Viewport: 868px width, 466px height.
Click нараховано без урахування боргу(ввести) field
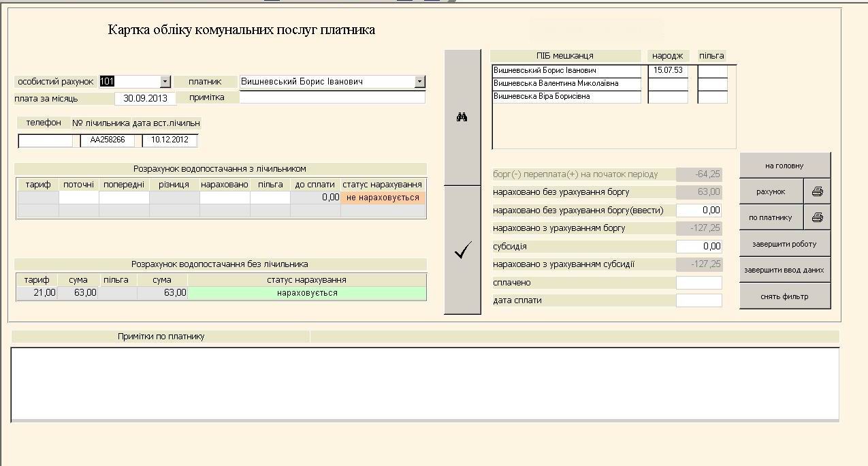click(699, 211)
